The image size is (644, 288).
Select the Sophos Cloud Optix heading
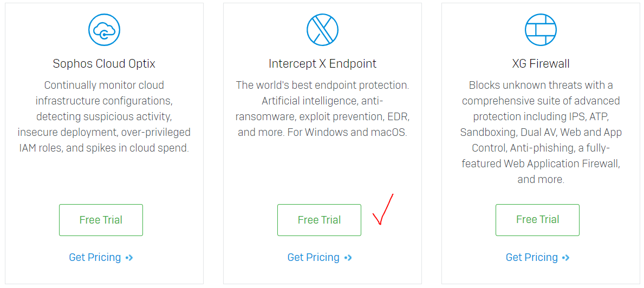pos(104,64)
